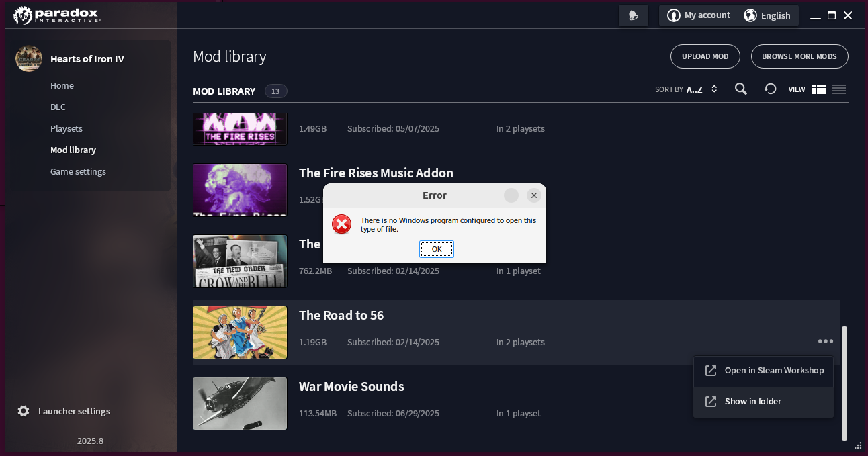Select The New Order thumbnail
868x456 pixels.
point(240,261)
